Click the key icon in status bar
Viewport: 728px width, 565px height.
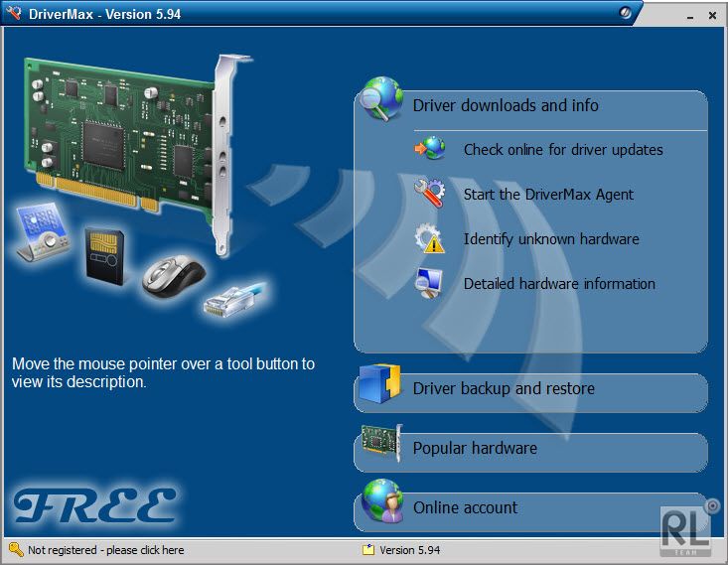click(x=15, y=549)
